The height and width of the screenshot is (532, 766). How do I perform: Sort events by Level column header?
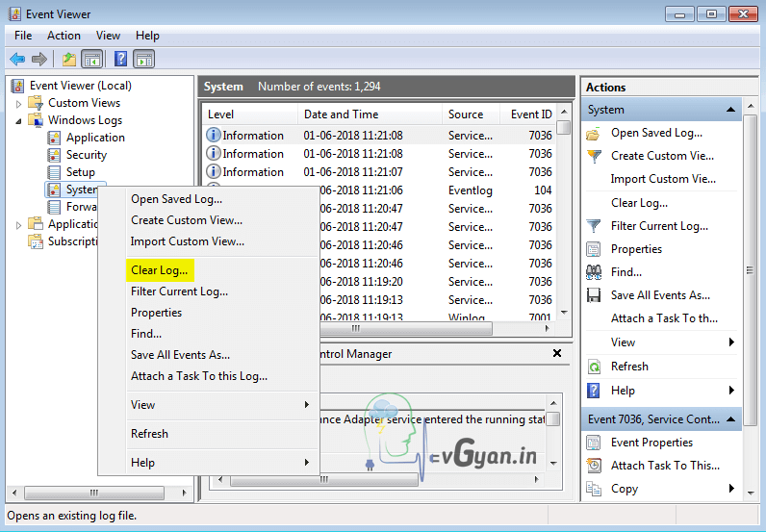[249, 114]
